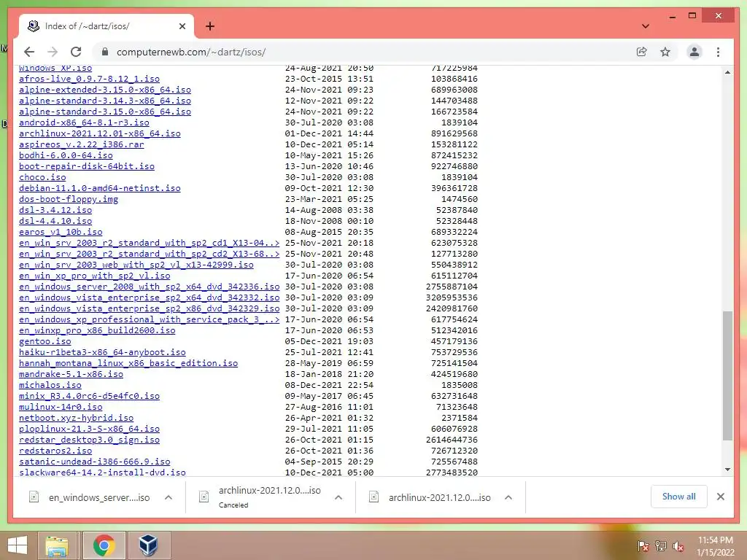Click netboot.xyz-hybrid.iso link
This screenshot has width=747, height=560.
tap(76, 419)
